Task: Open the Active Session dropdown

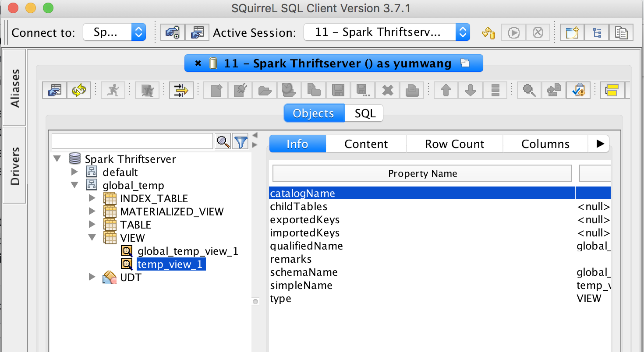Action: (387, 32)
